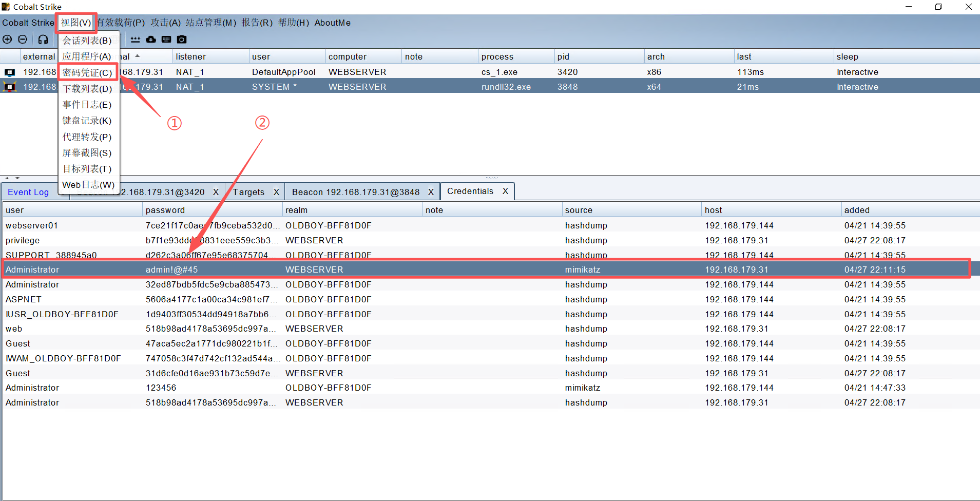The image size is (980, 501).
Task: Open the AboutMe menu
Action: point(333,23)
